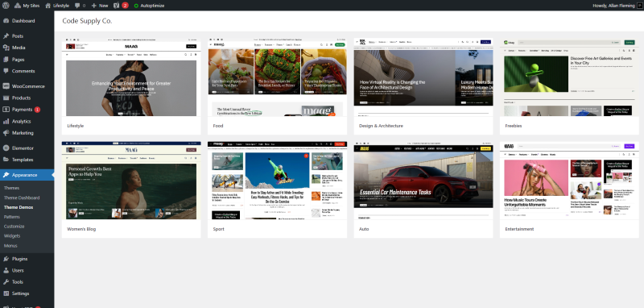Click the Posts pushpin icon
644x308 pixels.
click(x=6, y=36)
